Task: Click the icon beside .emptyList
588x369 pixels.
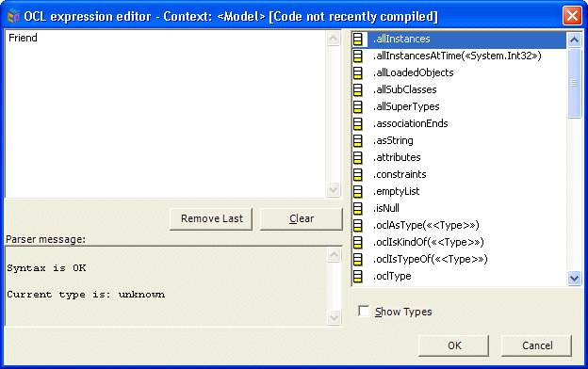Action: pyautogui.click(x=358, y=192)
